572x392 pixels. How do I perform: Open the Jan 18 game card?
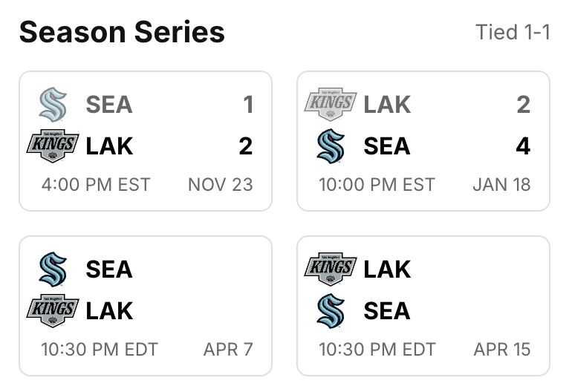[x=423, y=141]
